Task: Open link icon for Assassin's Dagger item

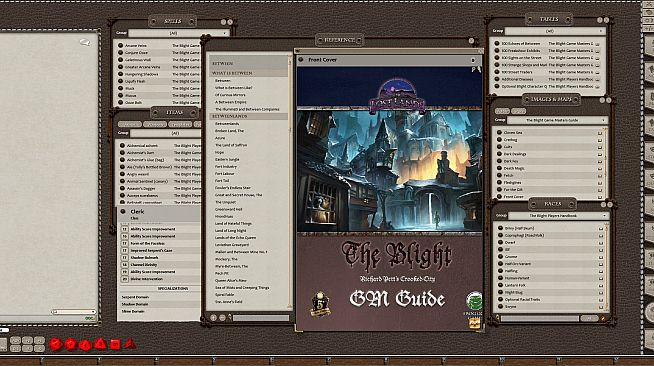Action: [x=122, y=188]
